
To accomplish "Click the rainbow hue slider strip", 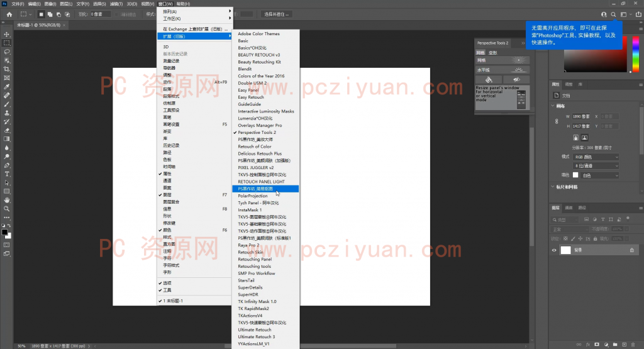I will coord(635,54).
